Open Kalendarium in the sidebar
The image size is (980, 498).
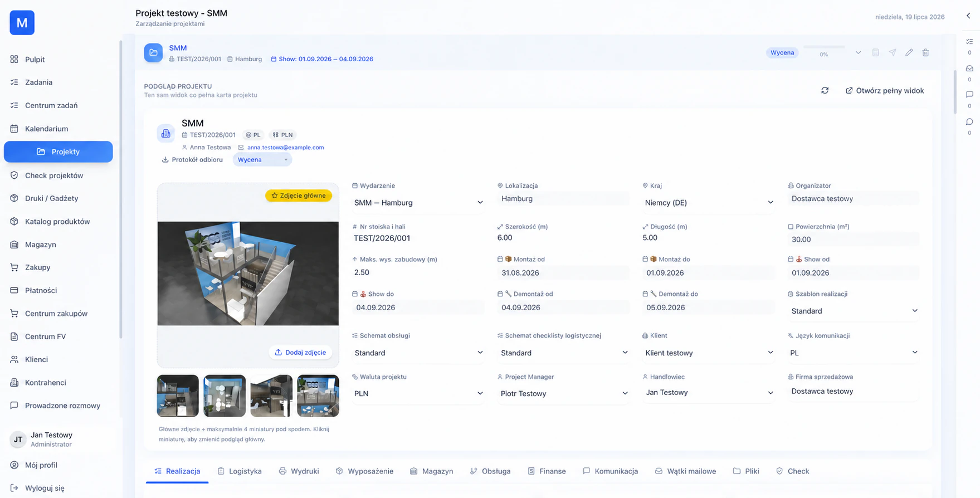(60, 128)
